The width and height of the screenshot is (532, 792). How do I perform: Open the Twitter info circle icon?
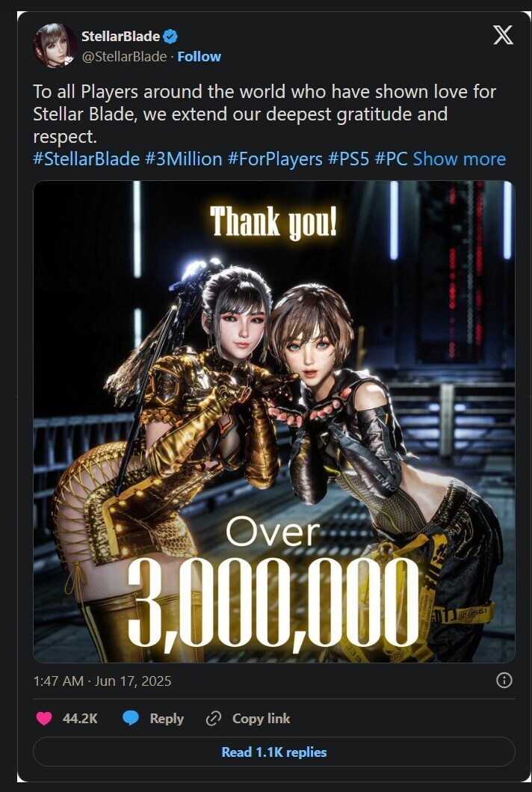(504, 681)
